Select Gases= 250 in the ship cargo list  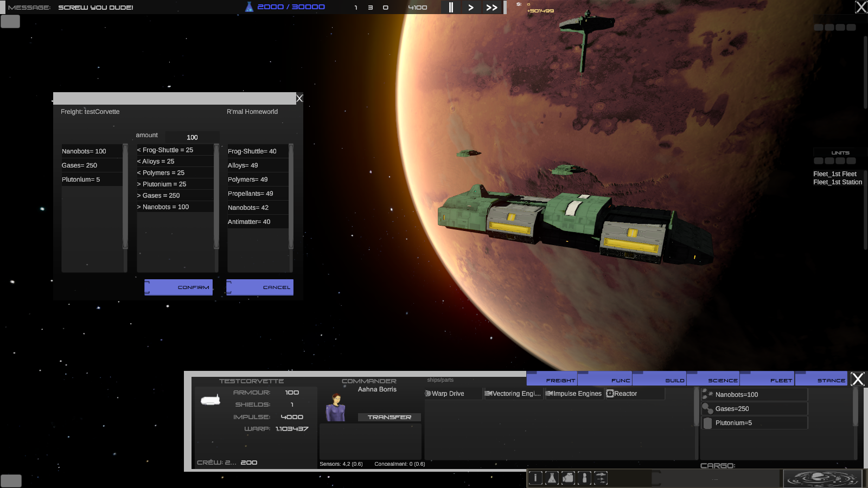92,165
